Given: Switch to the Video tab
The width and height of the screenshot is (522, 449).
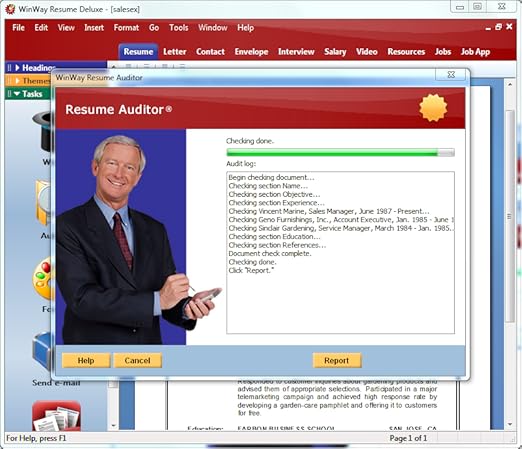Looking at the screenshot, I should pyautogui.click(x=367, y=52).
